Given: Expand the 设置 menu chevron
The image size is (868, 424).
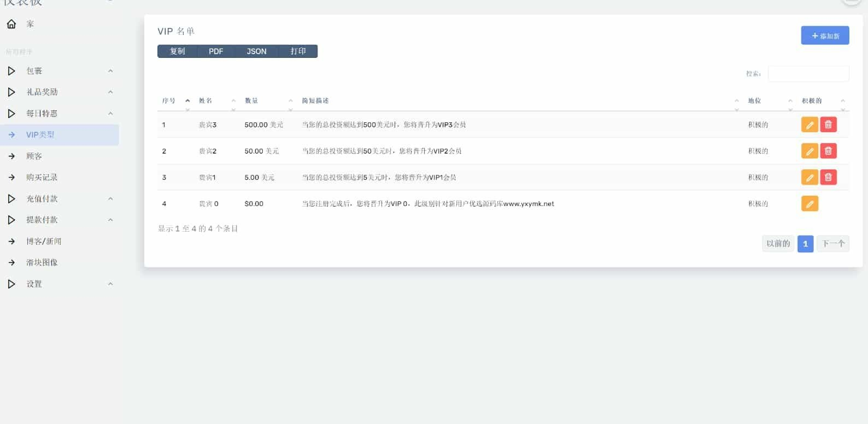Looking at the screenshot, I should pos(110,284).
